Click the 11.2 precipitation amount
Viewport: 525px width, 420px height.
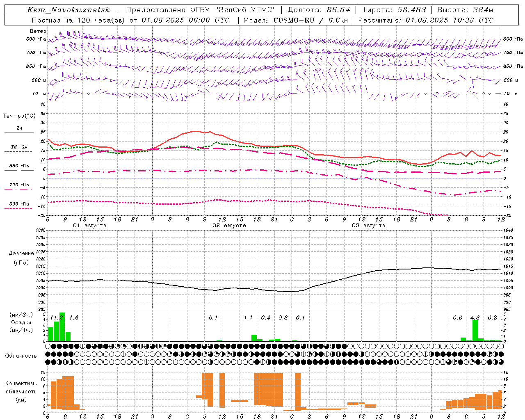(57, 318)
